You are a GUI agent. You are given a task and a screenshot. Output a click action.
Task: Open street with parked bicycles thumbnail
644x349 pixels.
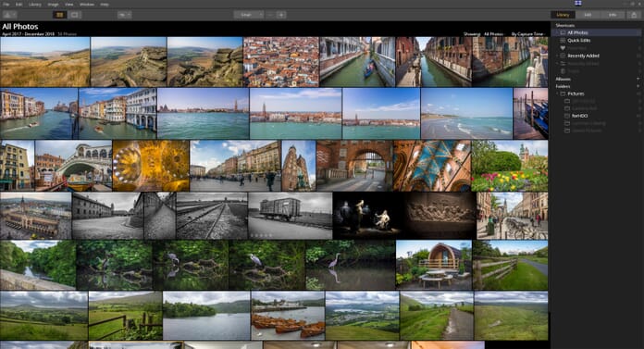(513, 216)
